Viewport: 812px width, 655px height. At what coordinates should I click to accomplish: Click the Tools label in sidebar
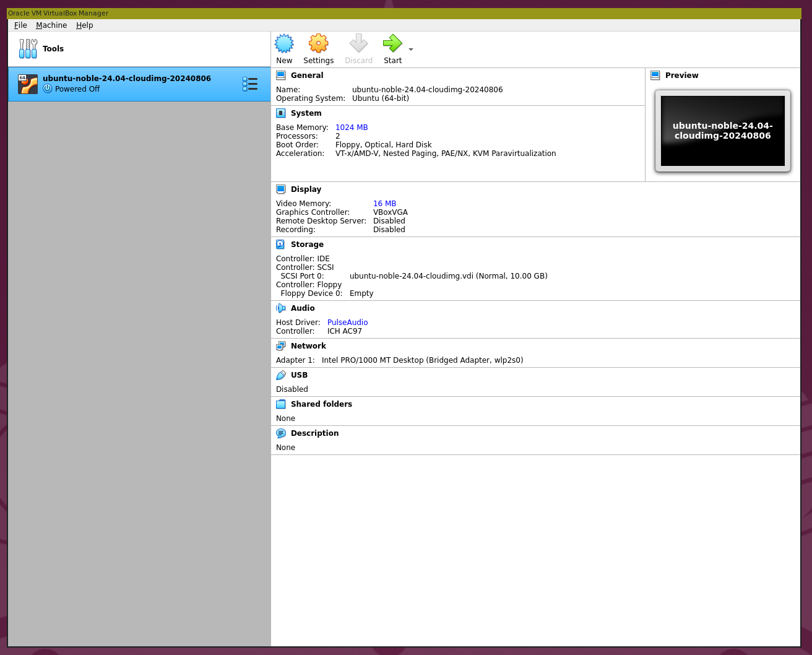click(x=53, y=49)
